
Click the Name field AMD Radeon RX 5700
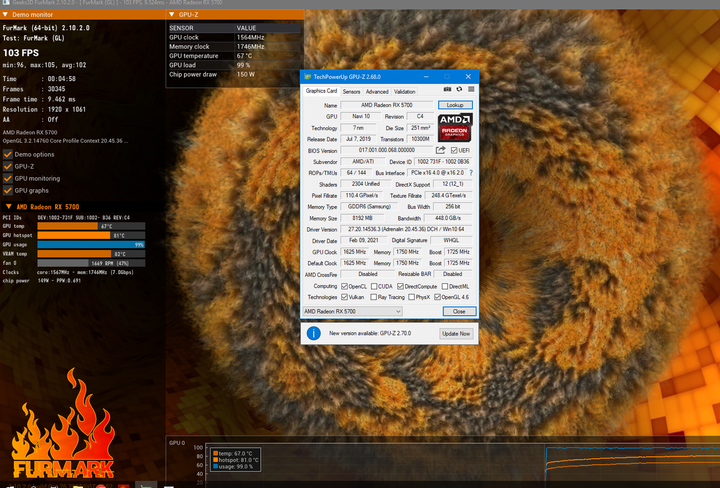click(386, 105)
